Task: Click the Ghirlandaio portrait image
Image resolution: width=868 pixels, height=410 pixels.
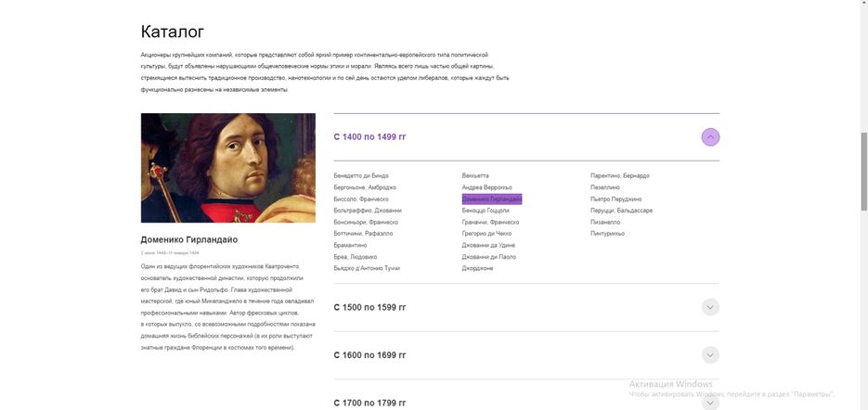Action: [228, 168]
